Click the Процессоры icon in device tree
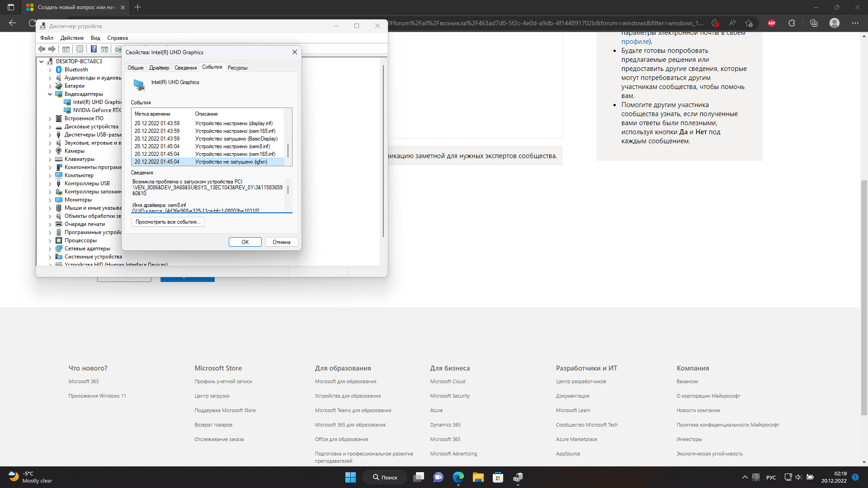Image resolution: width=868 pixels, height=488 pixels. coord(58,240)
